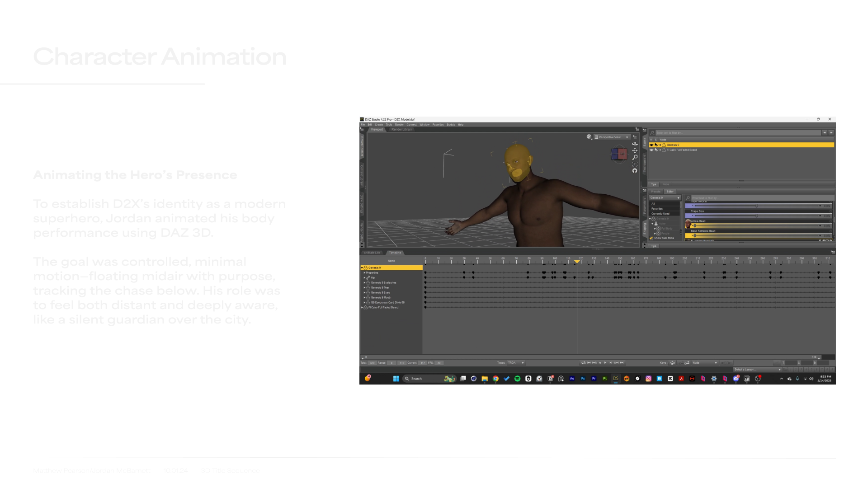Click the Spotify icon in taskbar
868x488 pixels.
point(517,379)
